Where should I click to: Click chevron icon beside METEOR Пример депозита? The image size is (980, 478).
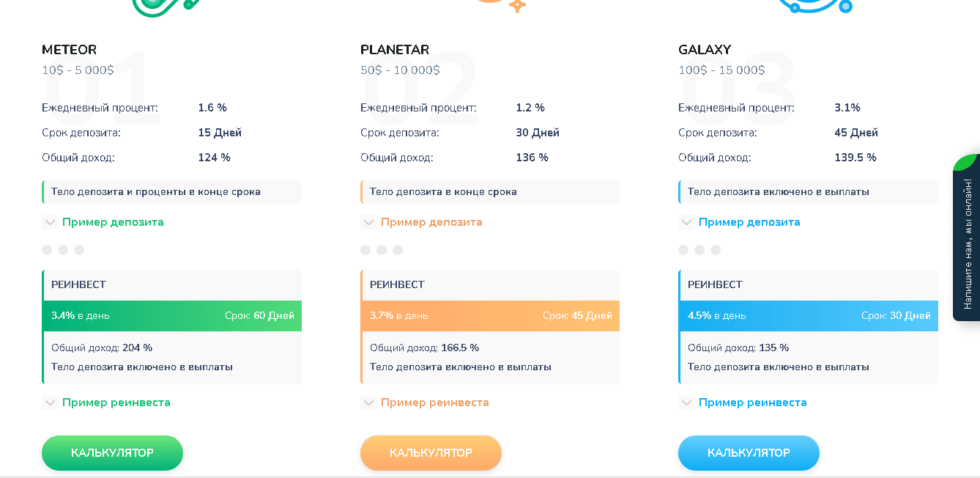[x=50, y=222]
